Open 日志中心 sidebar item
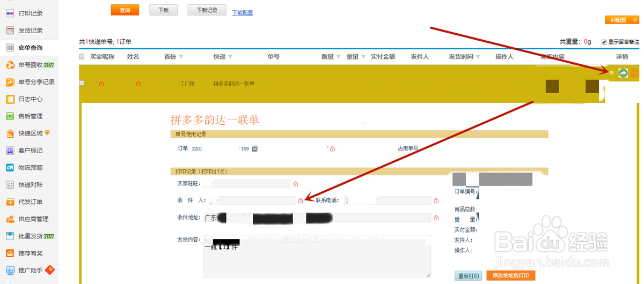 click(30, 99)
